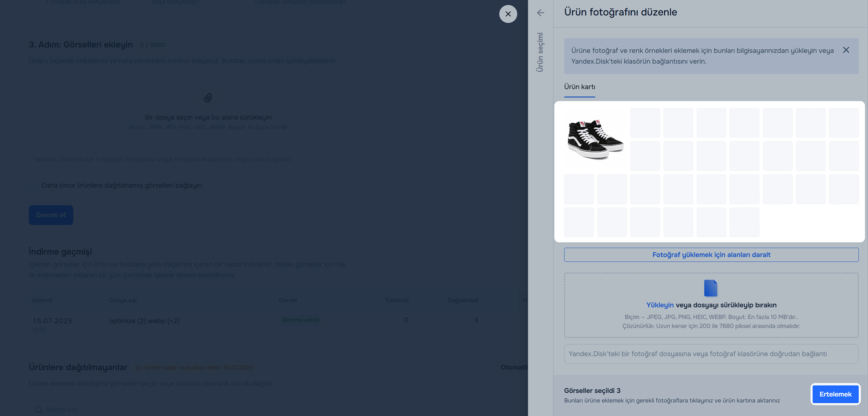
Task: Toggle Daha önce ürünlere dağıtılmamış görselleri bağlayın checkbox
Action: [33, 185]
